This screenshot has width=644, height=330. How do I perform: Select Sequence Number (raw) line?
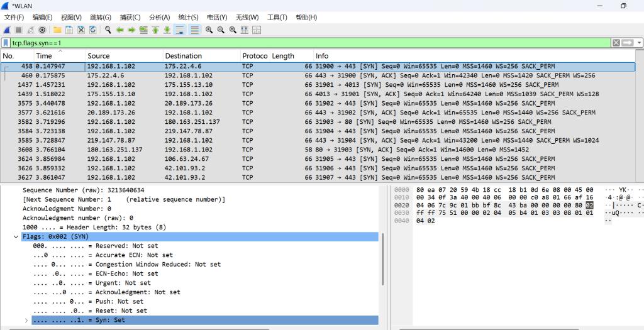84,190
